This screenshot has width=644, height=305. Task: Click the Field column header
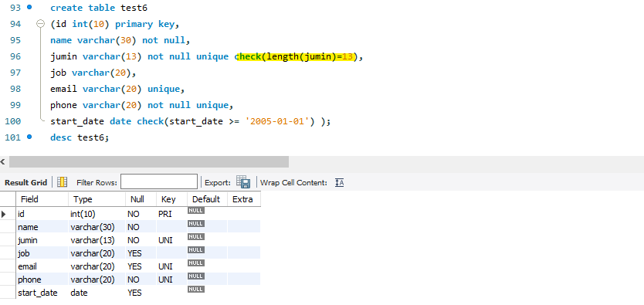[x=42, y=199]
